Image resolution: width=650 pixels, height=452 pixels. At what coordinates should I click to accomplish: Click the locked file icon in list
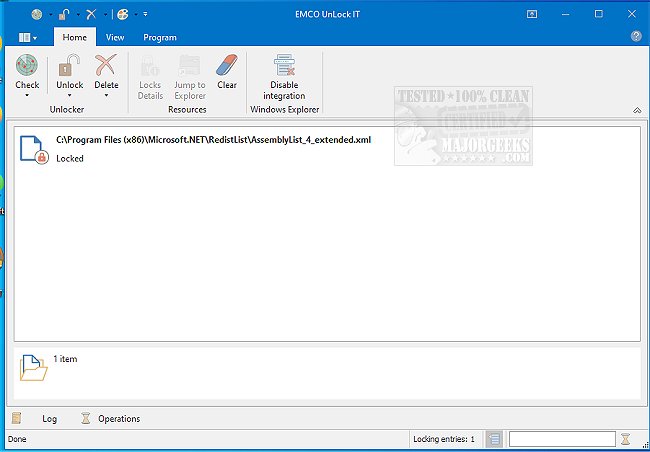(x=34, y=149)
